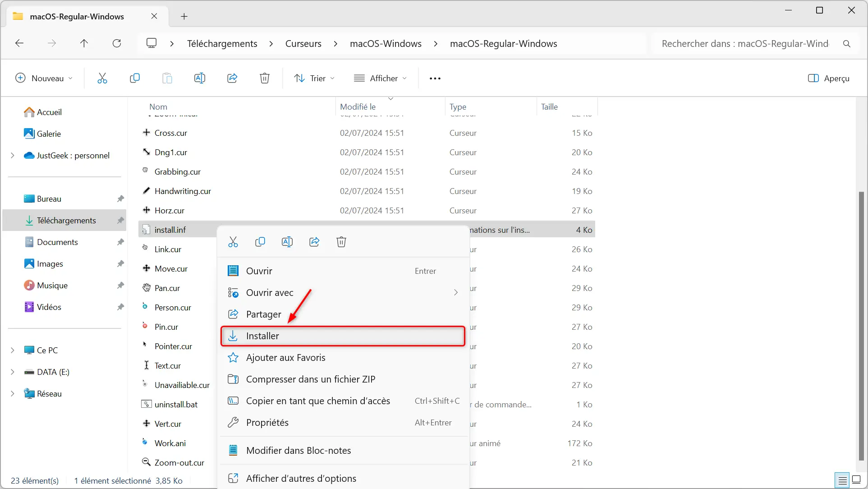Open the Nouveau dropdown
Screen dimensions: 868x489
[44, 78]
